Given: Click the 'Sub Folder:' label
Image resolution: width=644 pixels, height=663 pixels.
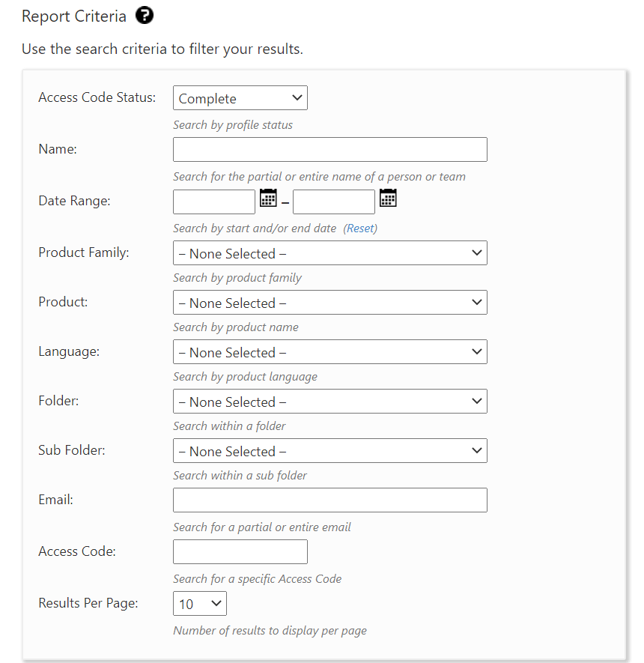Looking at the screenshot, I should (x=72, y=450).
